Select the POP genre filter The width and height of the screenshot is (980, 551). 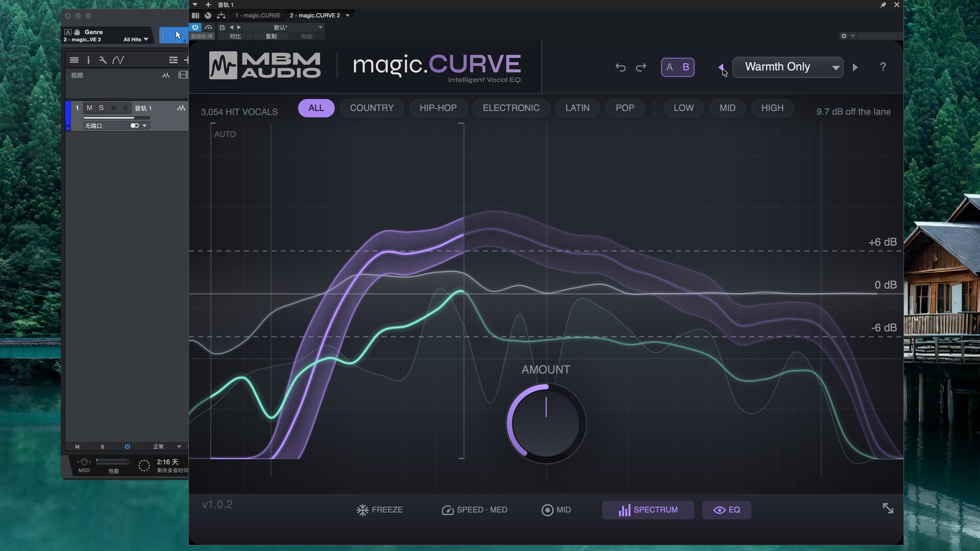point(625,108)
